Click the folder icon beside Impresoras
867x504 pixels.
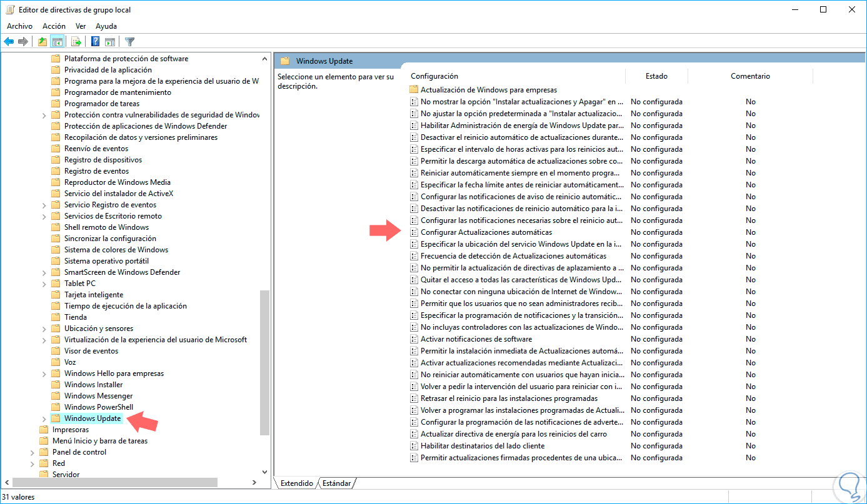[44, 430]
